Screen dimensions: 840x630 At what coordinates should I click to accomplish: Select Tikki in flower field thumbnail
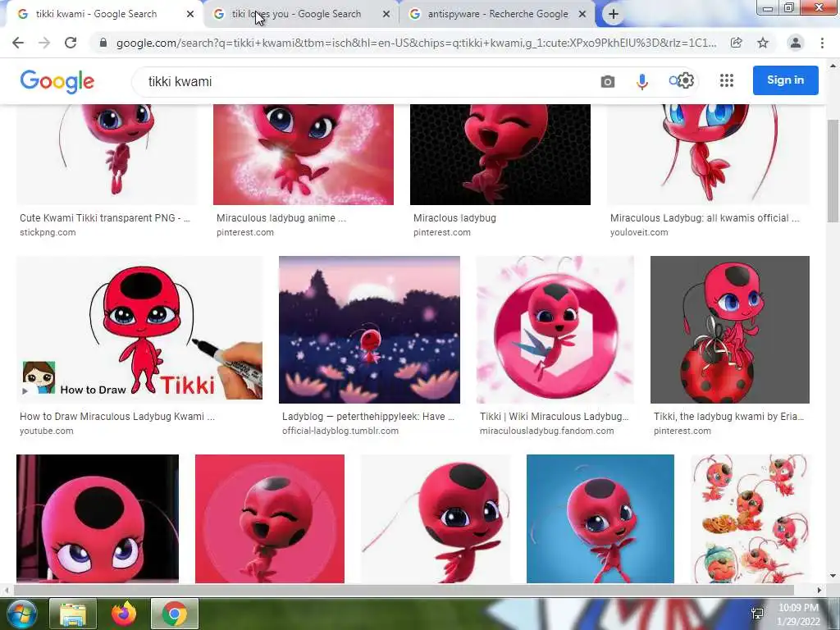click(369, 330)
